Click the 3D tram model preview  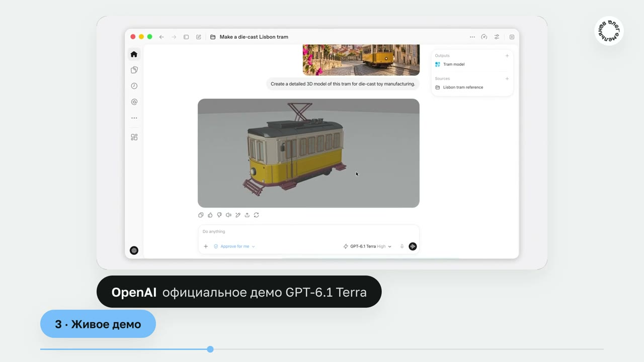[x=308, y=153]
